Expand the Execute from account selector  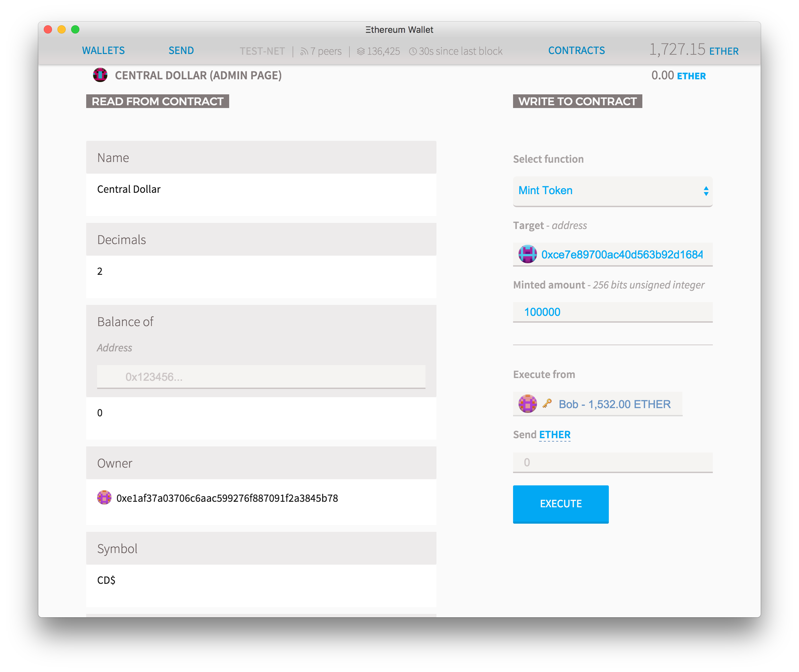pos(597,404)
